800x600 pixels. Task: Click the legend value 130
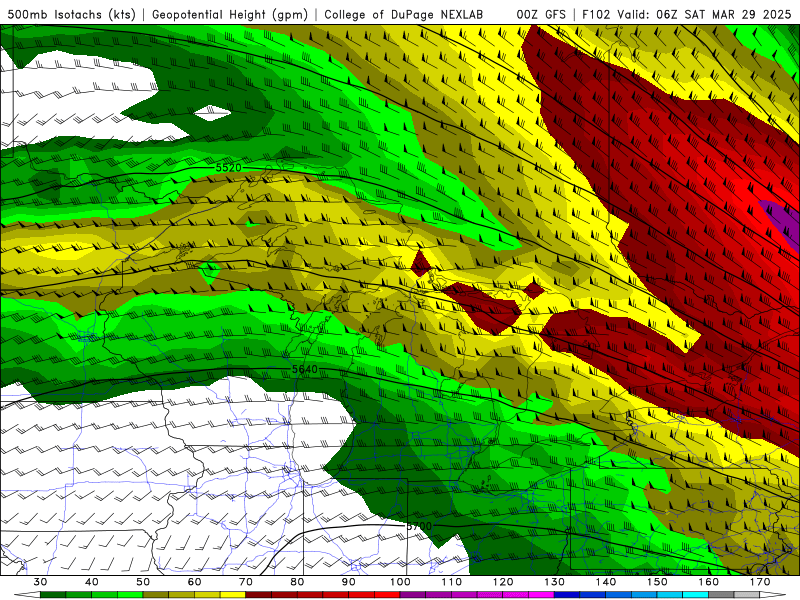[x=555, y=582]
